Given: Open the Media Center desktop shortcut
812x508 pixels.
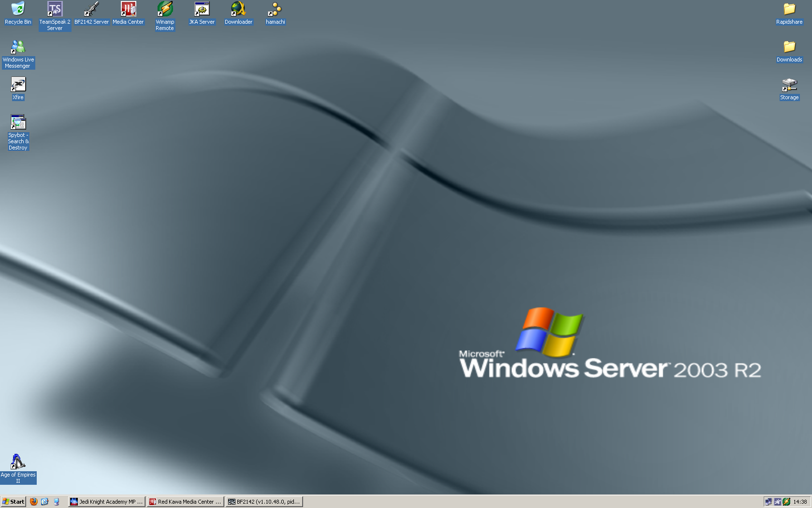Looking at the screenshot, I should coord(128,9).
